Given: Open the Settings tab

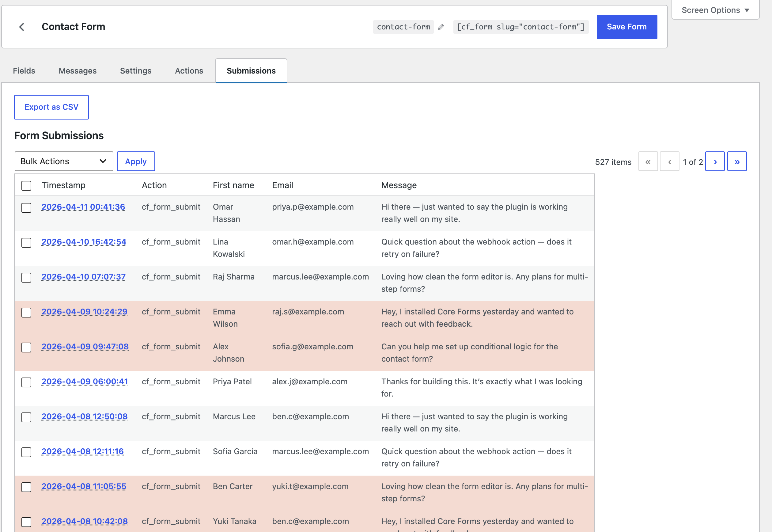Looking at the screenshot, I should coord(136,71).
